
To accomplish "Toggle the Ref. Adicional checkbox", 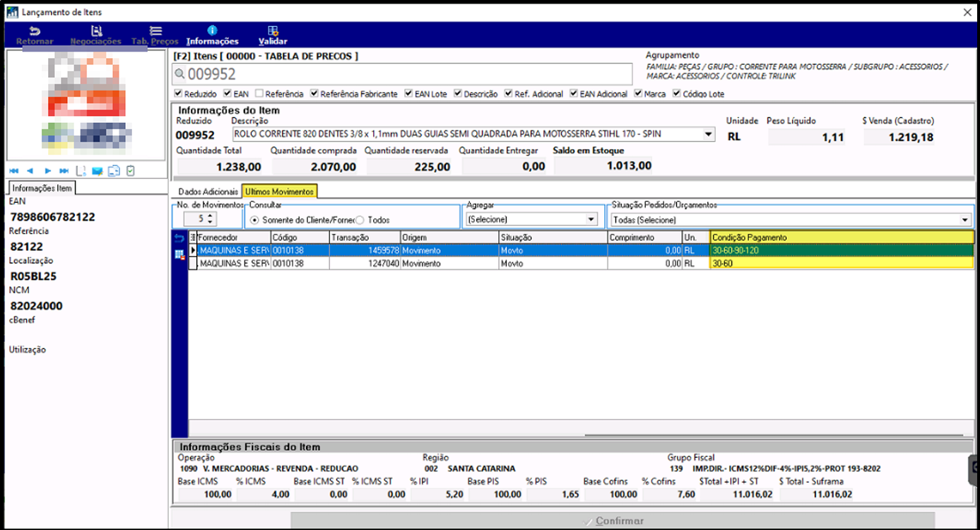I will tap(509, 93).
